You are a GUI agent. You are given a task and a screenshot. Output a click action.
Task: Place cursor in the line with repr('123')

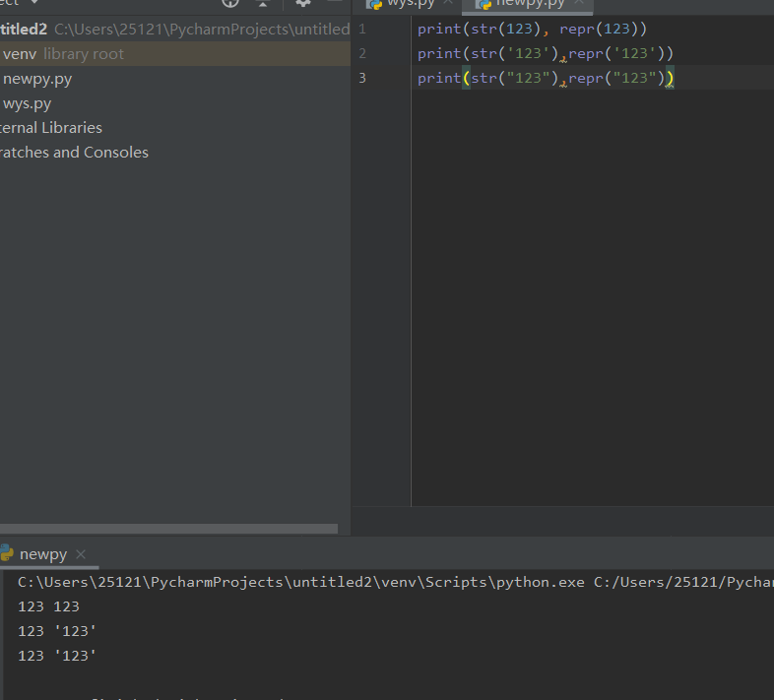click(x=545, y=53)
